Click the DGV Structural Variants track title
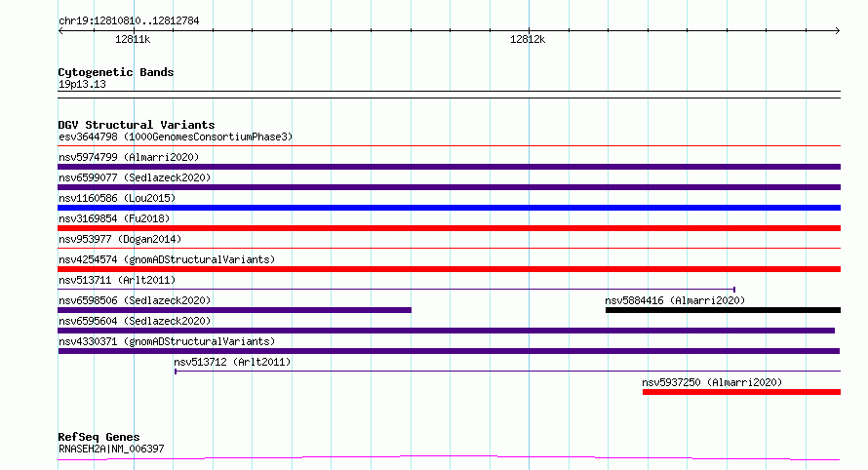 (x=137, y=125)
